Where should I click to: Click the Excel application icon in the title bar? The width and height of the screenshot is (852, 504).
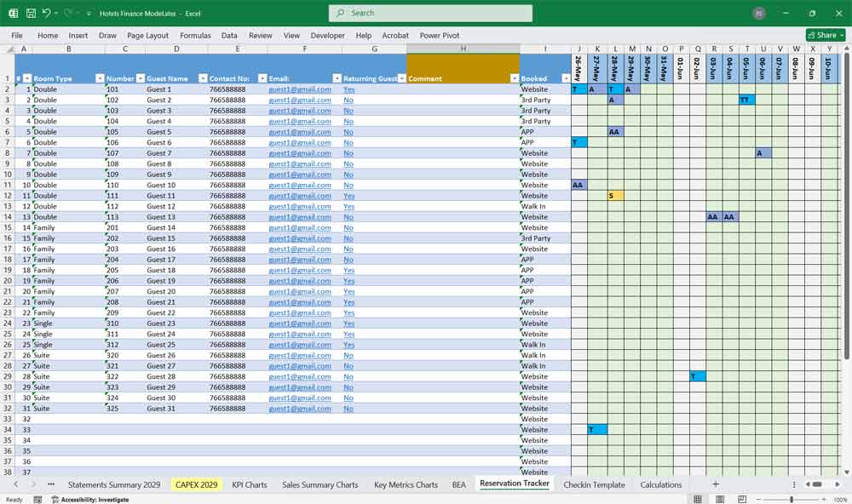click(12, 13)
